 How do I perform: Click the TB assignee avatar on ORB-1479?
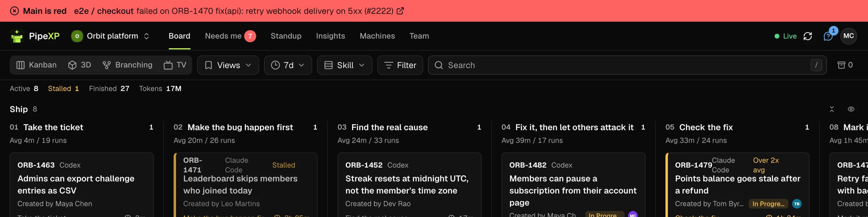click(797, 204)
